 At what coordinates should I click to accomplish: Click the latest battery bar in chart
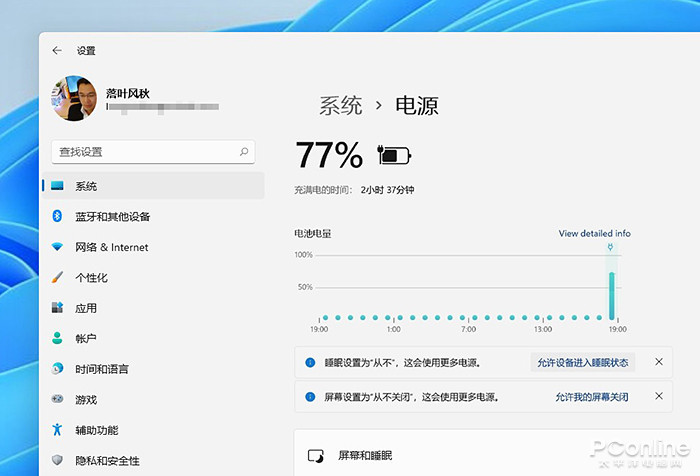(612, 295)
